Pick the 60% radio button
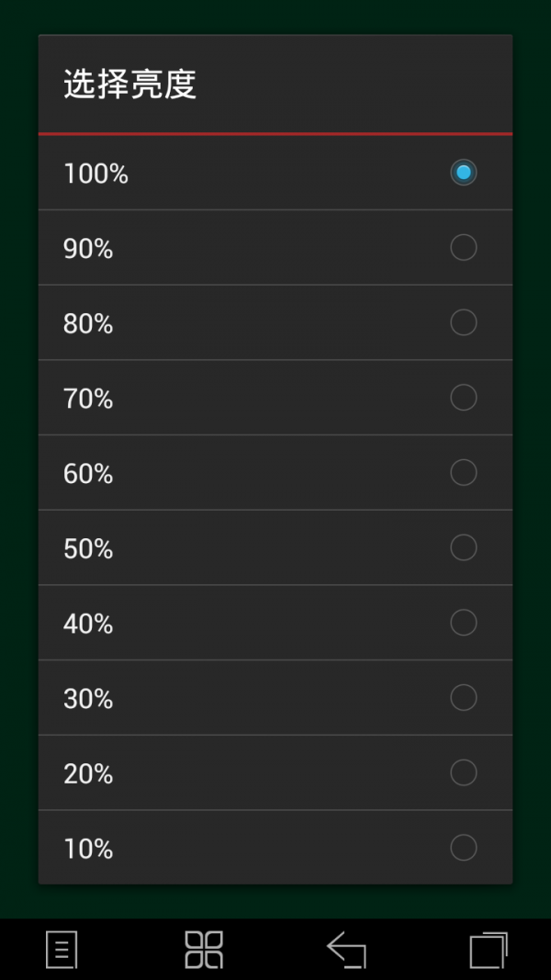Image resolution: width=551 pixels, height=980 pixels. 463,473
